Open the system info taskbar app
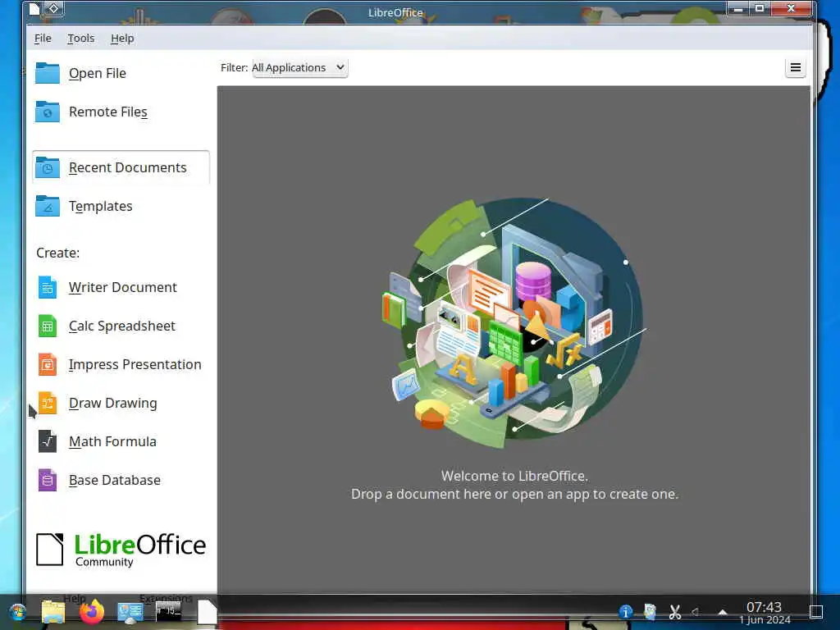840x630 pixels. pos(130,612)
